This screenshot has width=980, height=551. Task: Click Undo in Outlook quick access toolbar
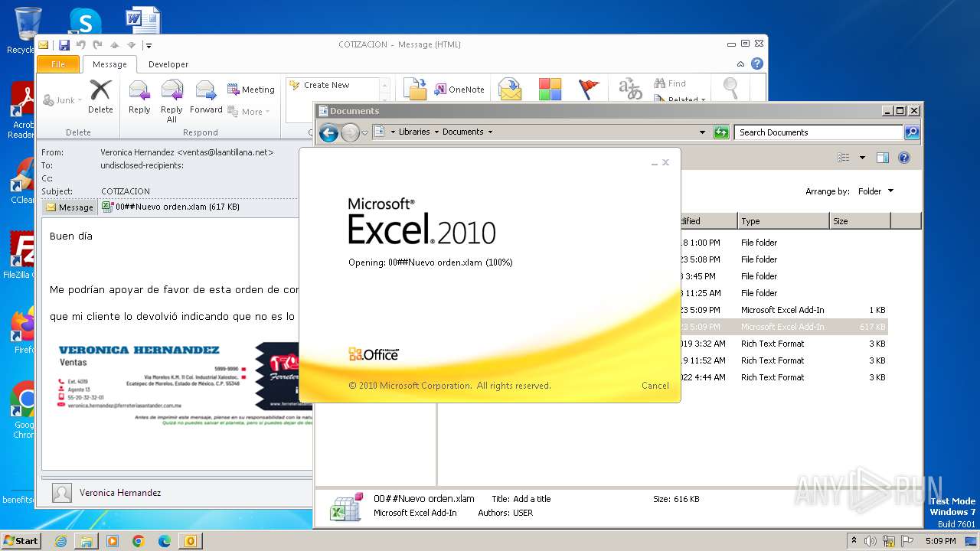tap(80, 45)
